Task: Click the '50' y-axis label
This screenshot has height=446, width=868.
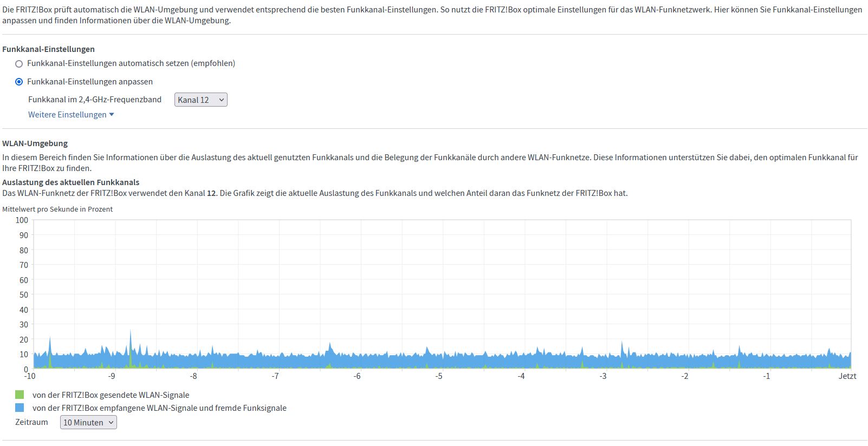Action: [24, 295]
